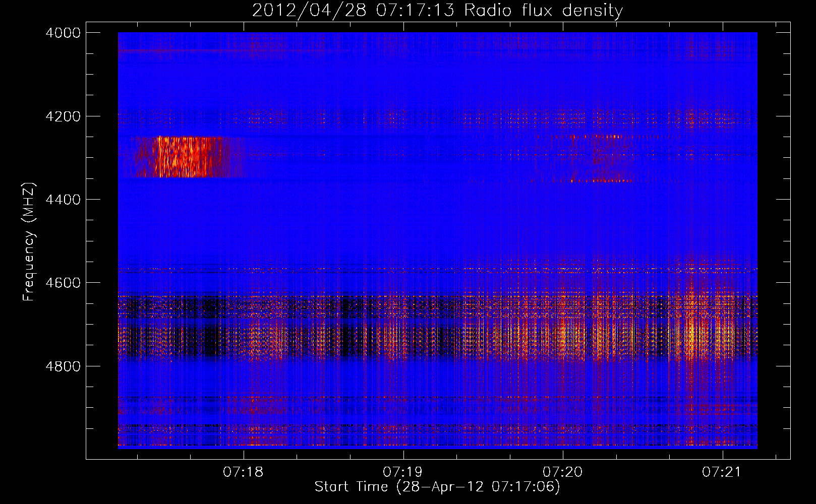Image resolution: width=816 pixels, height=504 pixels.
Task: Click the 07:21 time axis label
Action: (x=722, y=472)
